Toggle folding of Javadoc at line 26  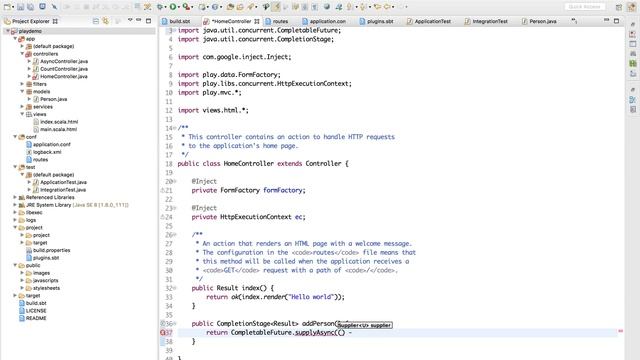click(175, 235)
